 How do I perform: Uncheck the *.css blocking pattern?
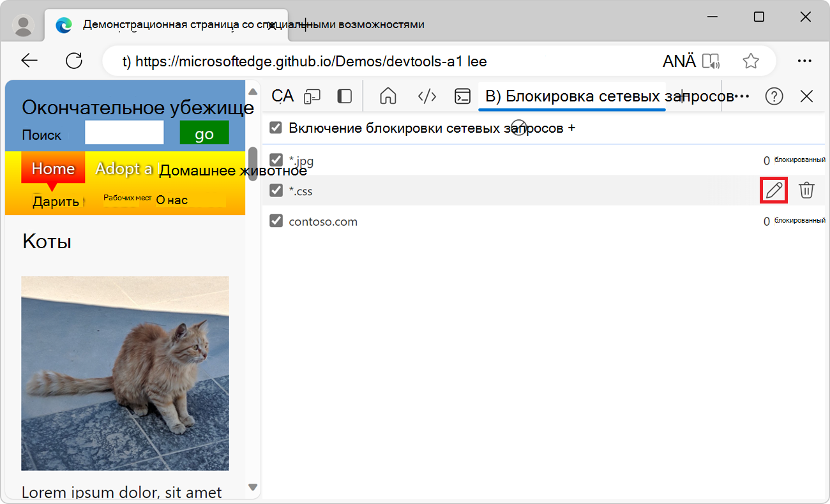276,190
